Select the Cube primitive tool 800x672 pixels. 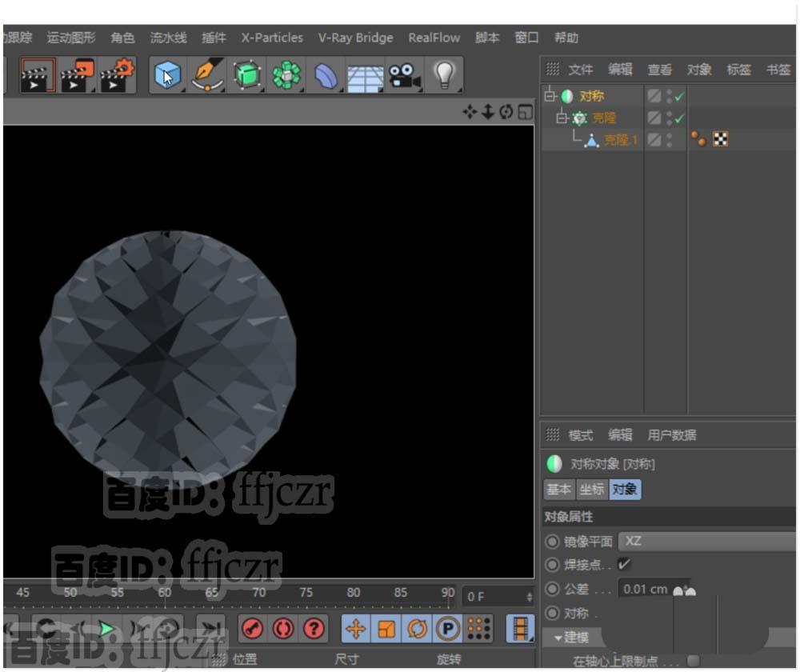(x=167, y=74)
